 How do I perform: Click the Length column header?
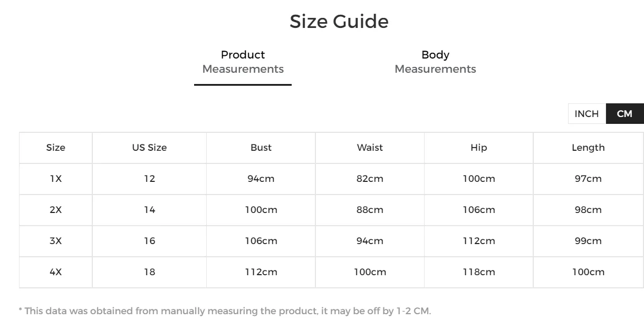[x=588, y=148]
